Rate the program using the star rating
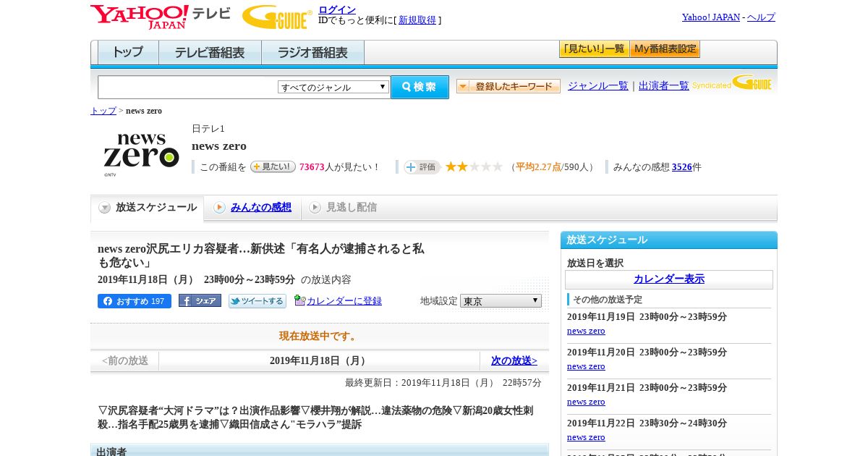 tap(474, 167)
